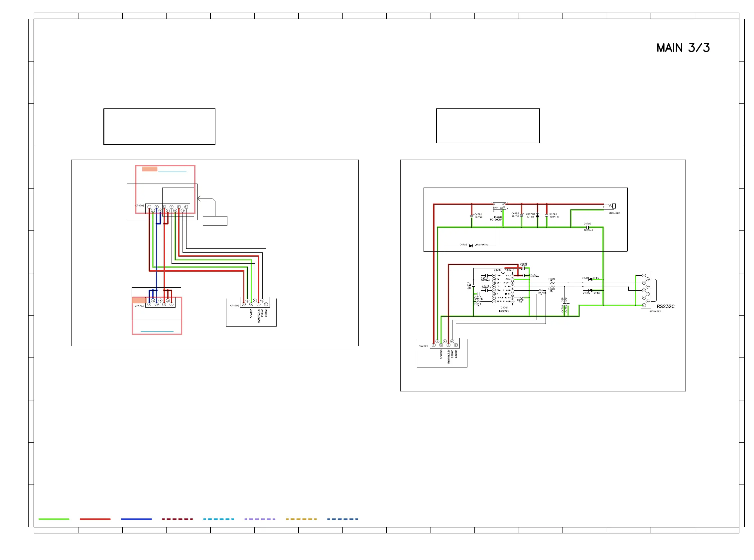Click the green line legend sample
The image size is (754, 560).
[54, 519]
